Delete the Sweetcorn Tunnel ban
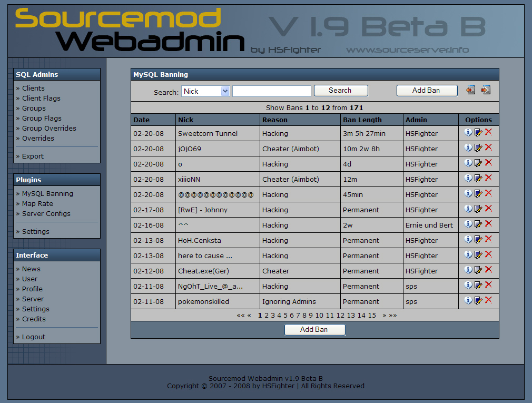 click(x=489, y=132)
